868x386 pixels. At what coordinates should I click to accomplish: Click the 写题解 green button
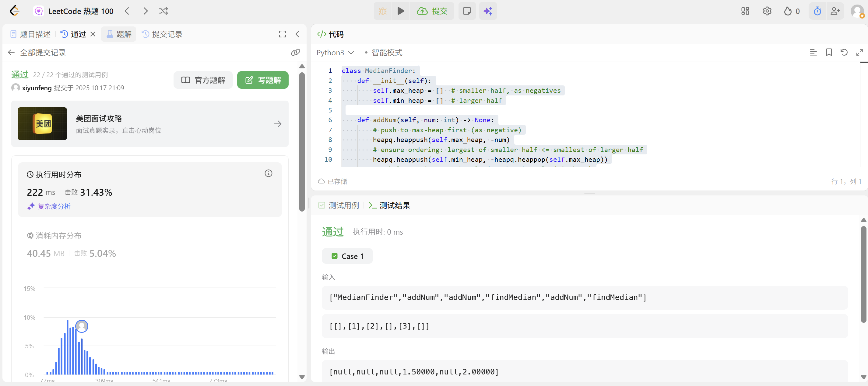(263, 80)
